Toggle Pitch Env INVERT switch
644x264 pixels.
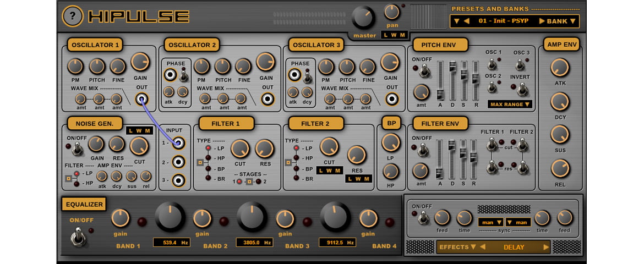coord(522,89)
